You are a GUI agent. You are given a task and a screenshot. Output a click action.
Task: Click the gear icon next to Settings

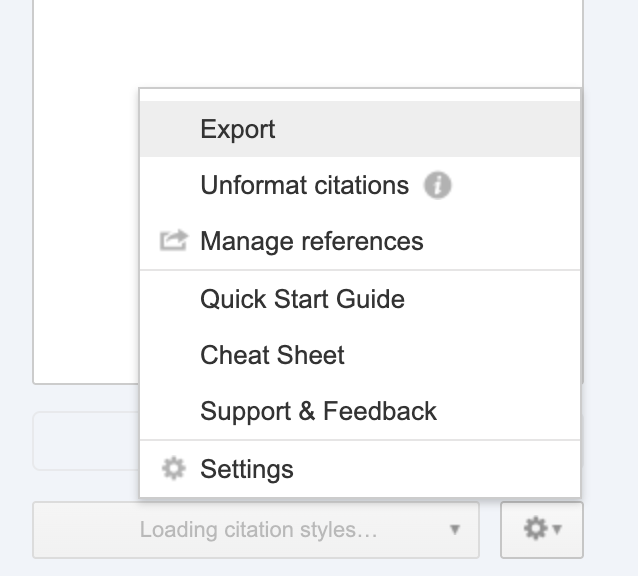tap(173, 469)
